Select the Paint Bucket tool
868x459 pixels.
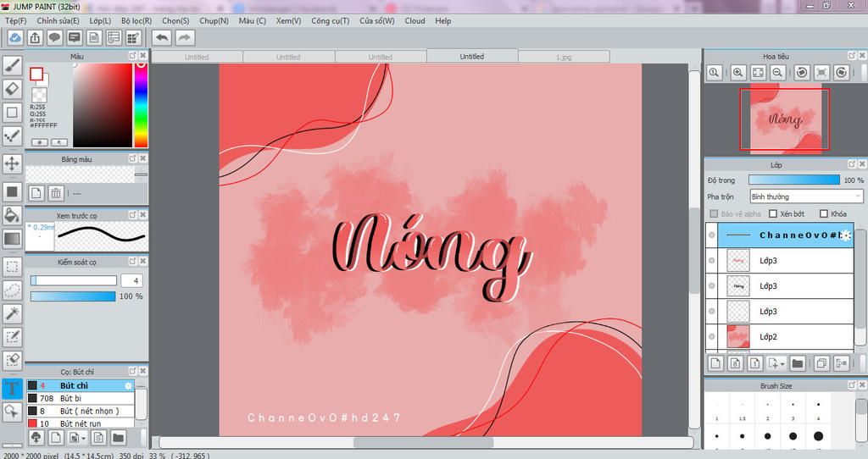(x=12, y=215)
